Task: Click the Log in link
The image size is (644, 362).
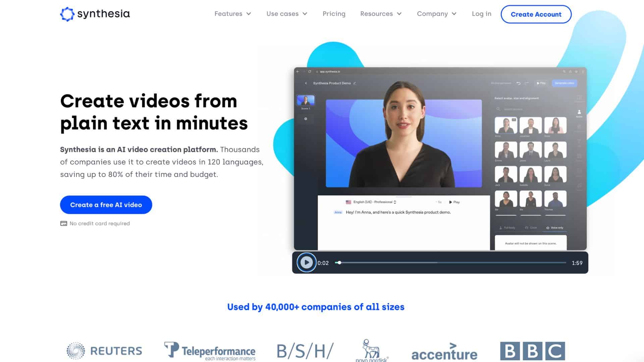Action: [x=481, y=14]
